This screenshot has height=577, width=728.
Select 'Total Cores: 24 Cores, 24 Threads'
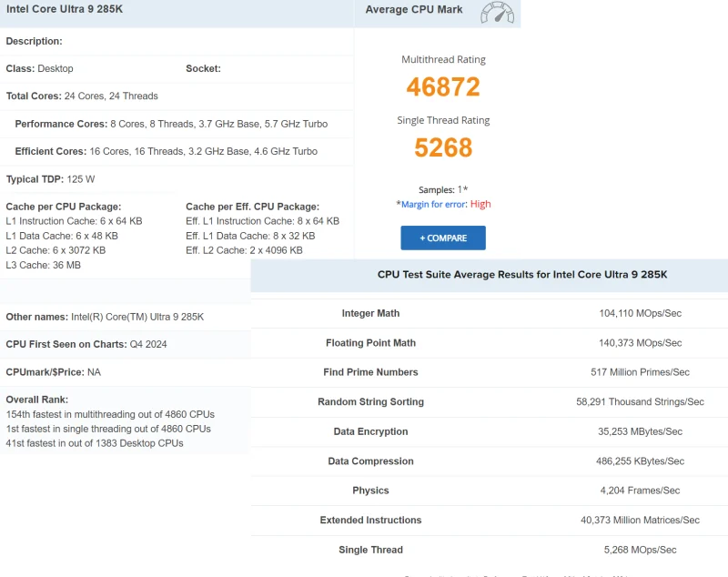pyautogui.click(x=82, y=96)
